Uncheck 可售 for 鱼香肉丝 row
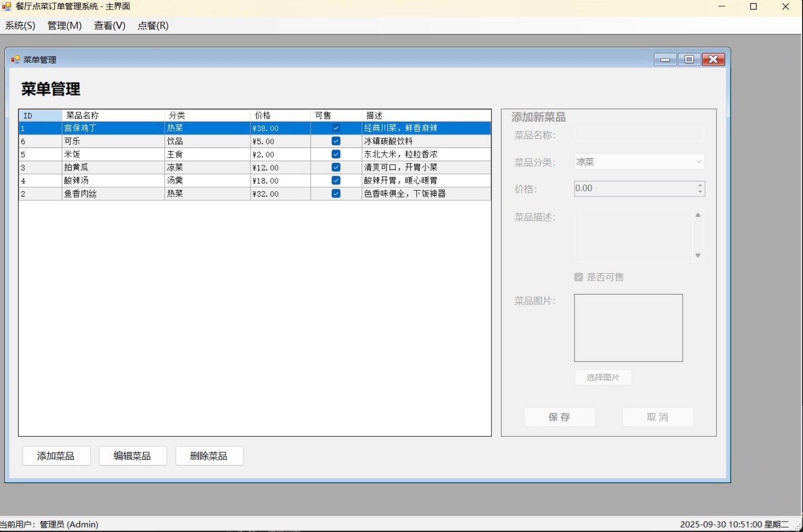 336,194
